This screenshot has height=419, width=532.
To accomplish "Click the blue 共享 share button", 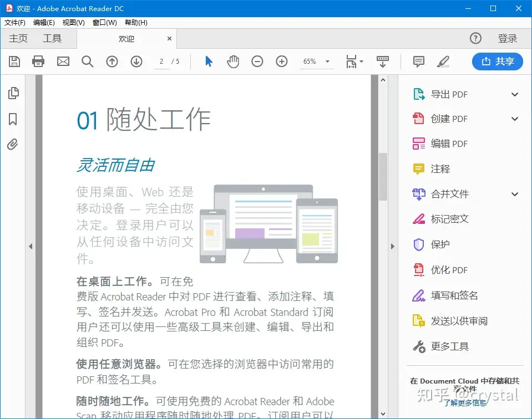I will (497, 62).
